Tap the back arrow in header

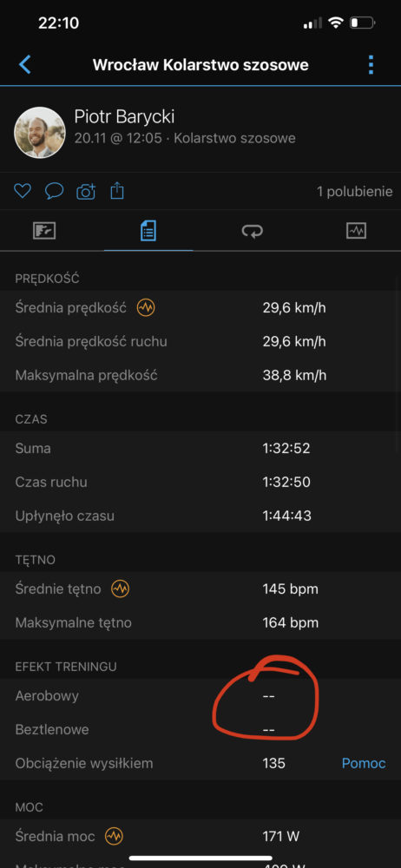25,65
